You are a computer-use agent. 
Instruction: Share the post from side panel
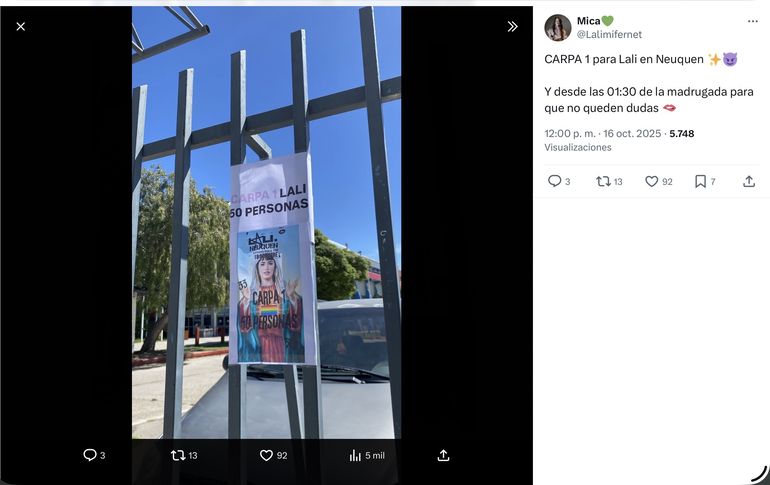tap(748, 181)
